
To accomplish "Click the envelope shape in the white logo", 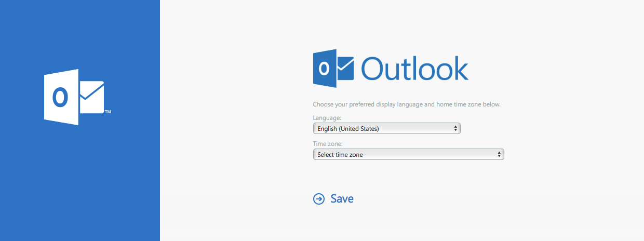I will (x=92, y=97).
